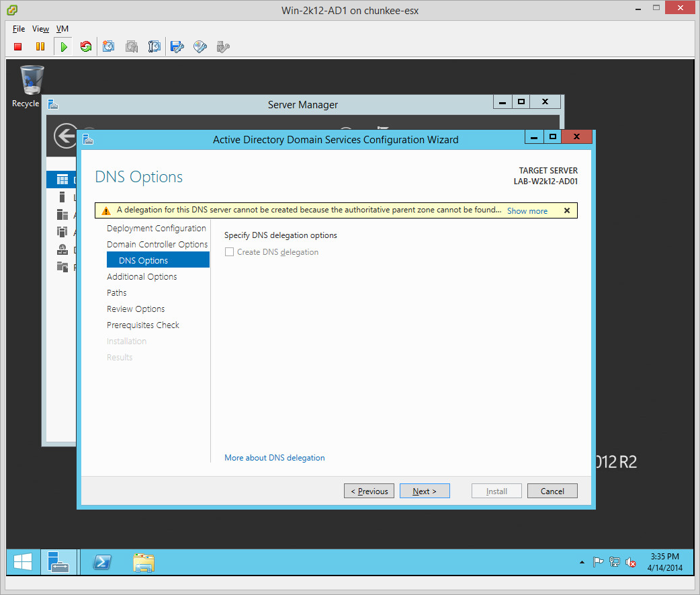Open the File menu

(19, 29)
